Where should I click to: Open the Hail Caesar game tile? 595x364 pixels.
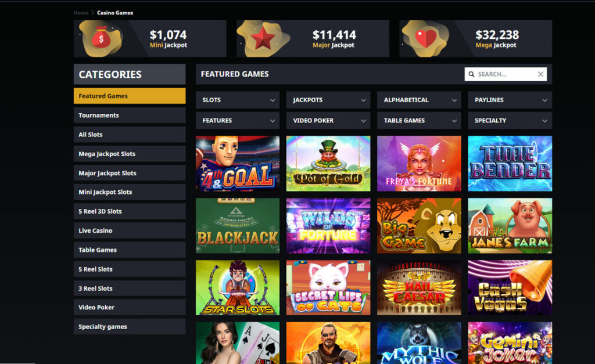[x=420, y=288]
